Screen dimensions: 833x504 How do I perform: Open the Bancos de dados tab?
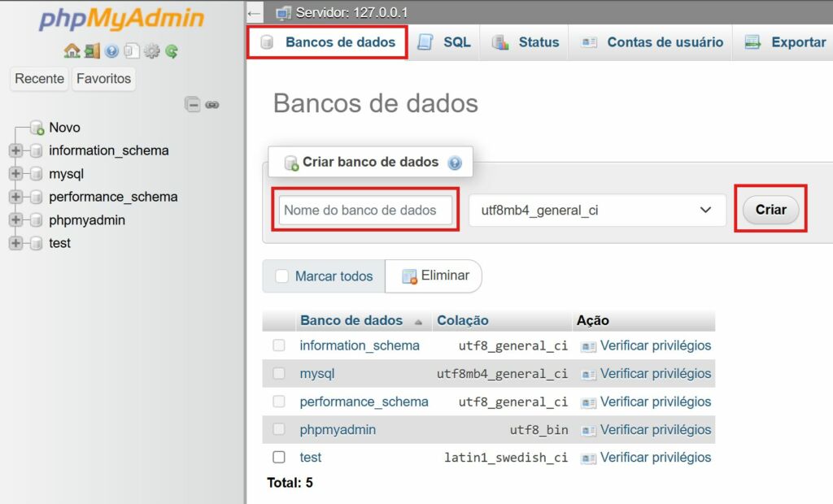pos(327,42)
